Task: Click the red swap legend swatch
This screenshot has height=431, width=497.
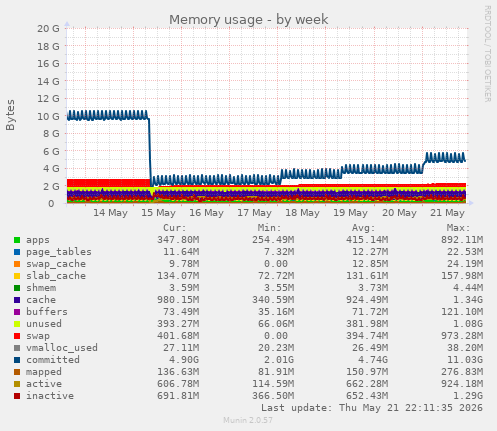Action: point(17,336)
